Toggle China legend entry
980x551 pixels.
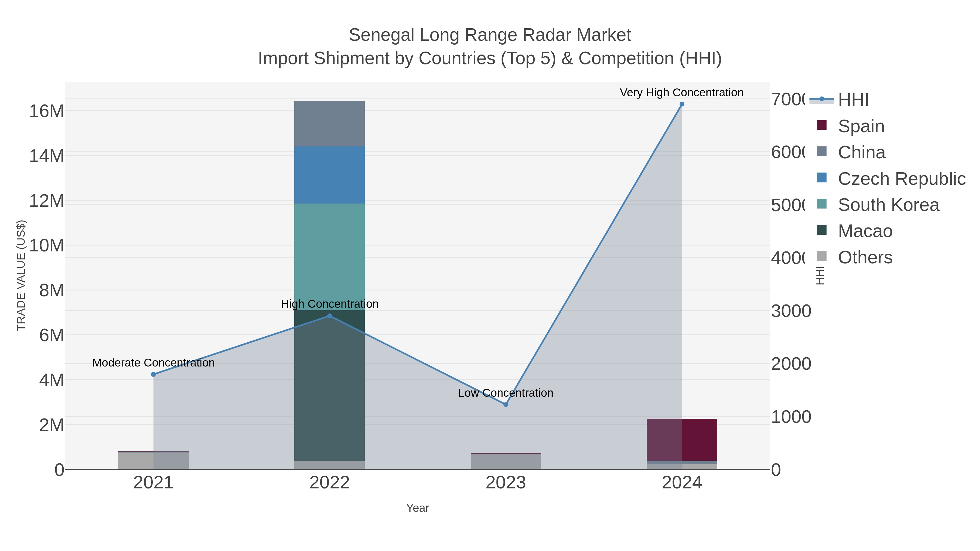[851, 152]
